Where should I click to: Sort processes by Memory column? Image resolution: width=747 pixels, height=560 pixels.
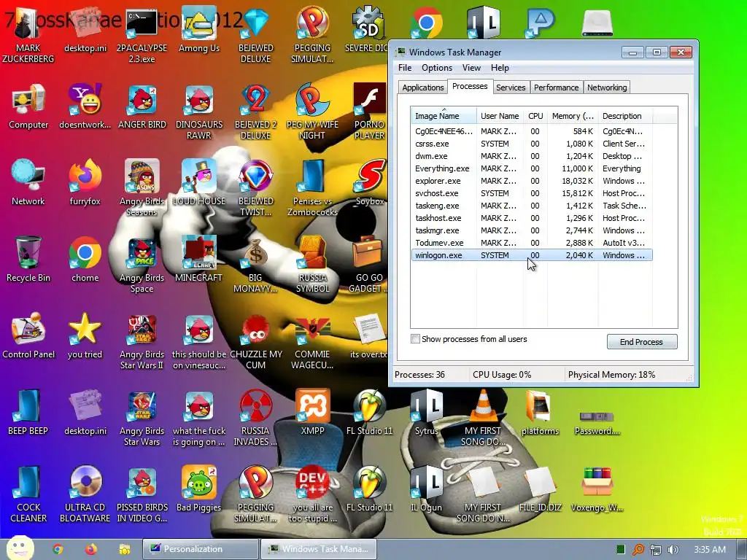coord(573,116)
